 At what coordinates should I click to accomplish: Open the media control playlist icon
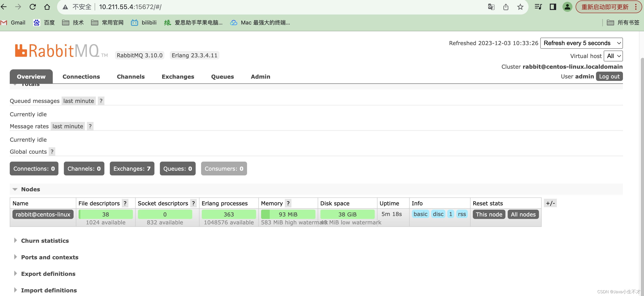[x=538, y=7]
